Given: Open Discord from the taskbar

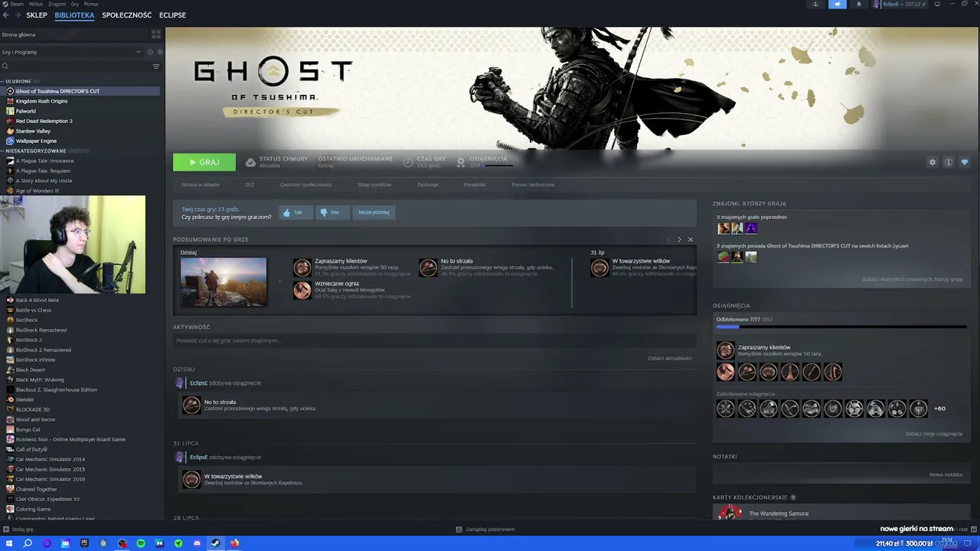Looking at the screenshot, I should tap(197, 543).
